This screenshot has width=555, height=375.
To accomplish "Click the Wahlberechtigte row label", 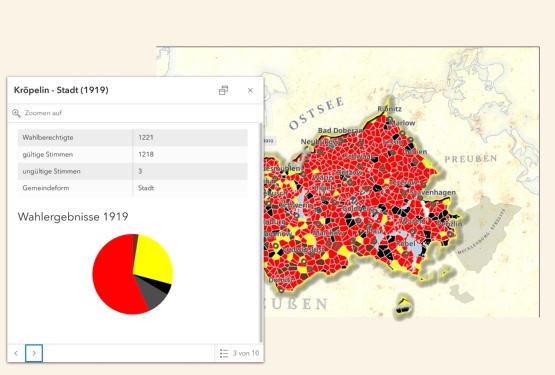I will click(x=48, y=137).
